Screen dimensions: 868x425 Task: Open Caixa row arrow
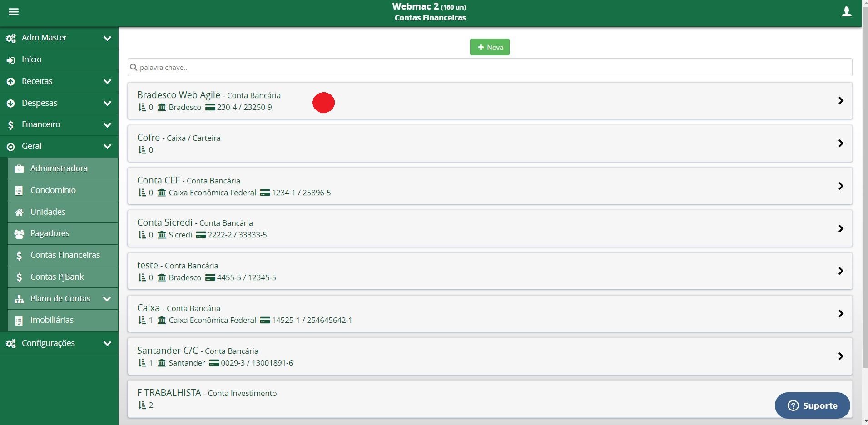tap(841, 314)
